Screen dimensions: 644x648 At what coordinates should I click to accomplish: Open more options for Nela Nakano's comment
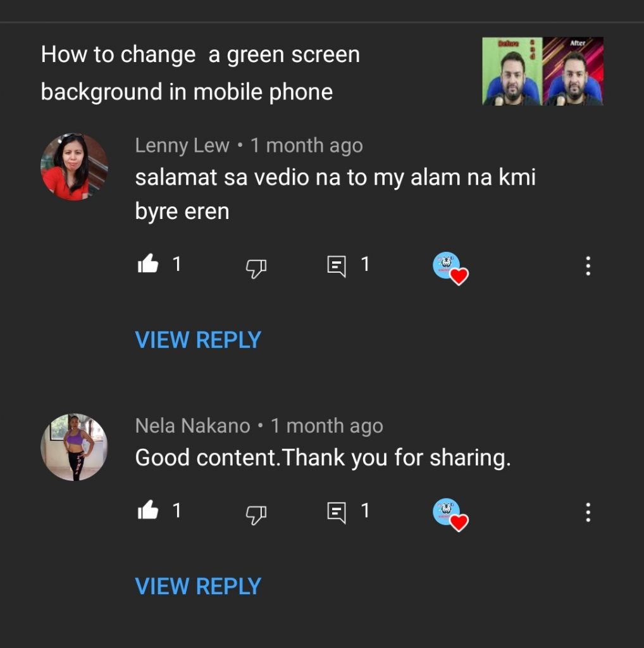(588, 513)
